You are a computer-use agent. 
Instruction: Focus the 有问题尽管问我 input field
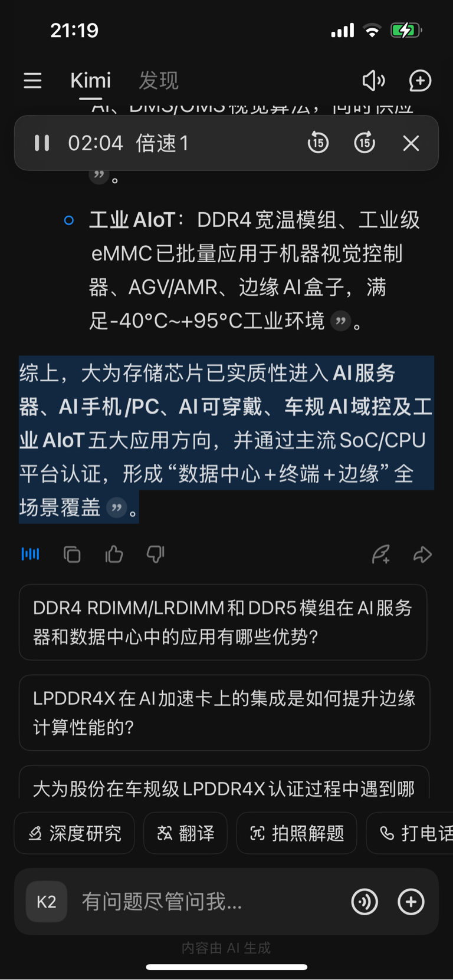pos(209,902)
